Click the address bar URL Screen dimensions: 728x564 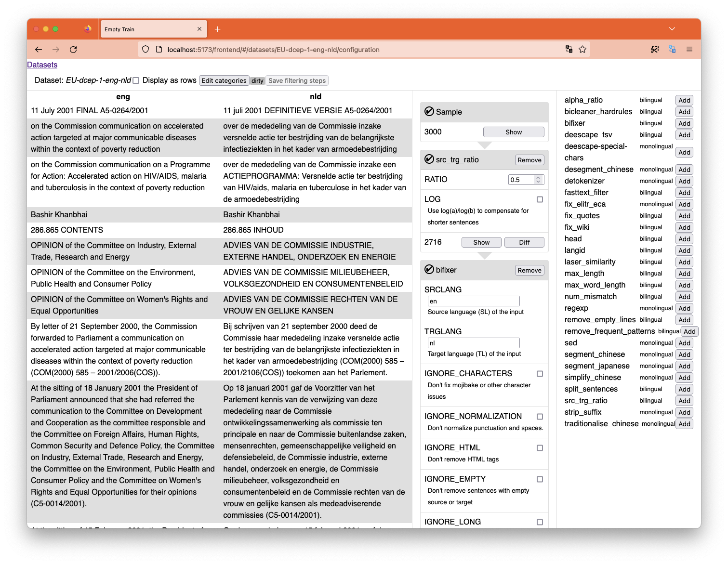[273, 50]
